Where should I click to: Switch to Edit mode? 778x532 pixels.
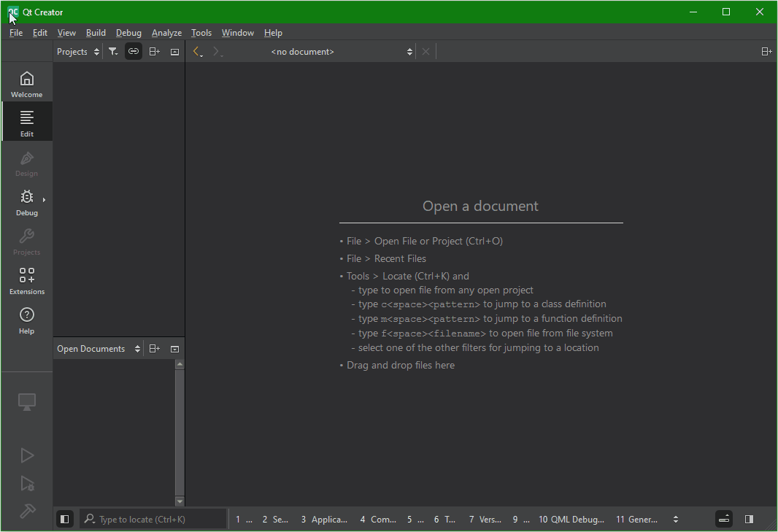[27, 122]
